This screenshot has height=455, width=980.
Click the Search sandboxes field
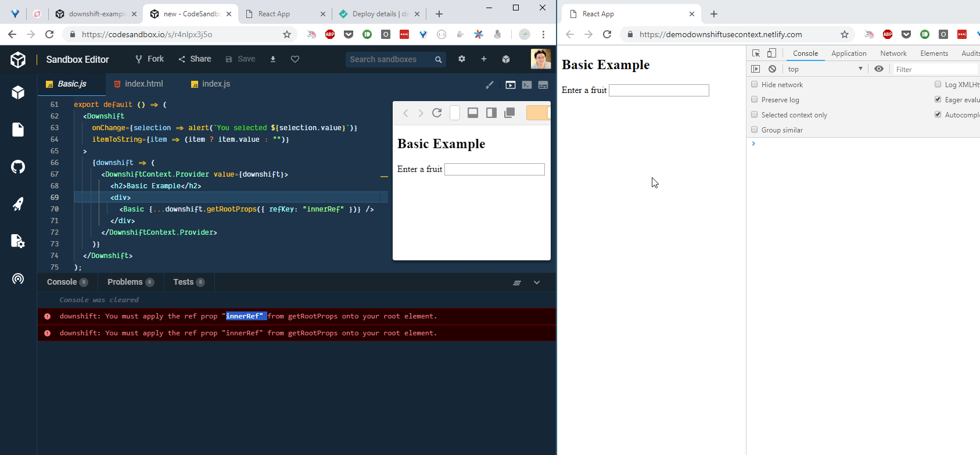[389, 59]
